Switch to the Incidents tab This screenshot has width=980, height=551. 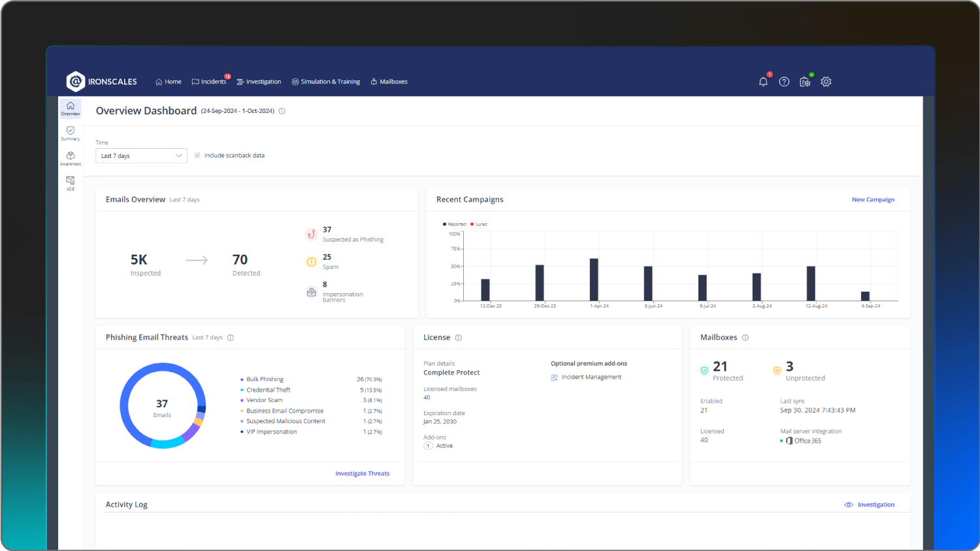point(210,82)
